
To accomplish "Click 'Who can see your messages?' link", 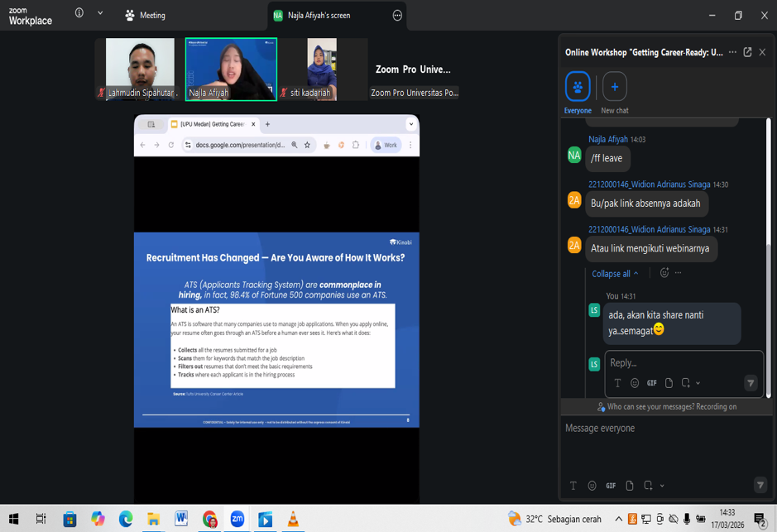I will click(667, 406).
